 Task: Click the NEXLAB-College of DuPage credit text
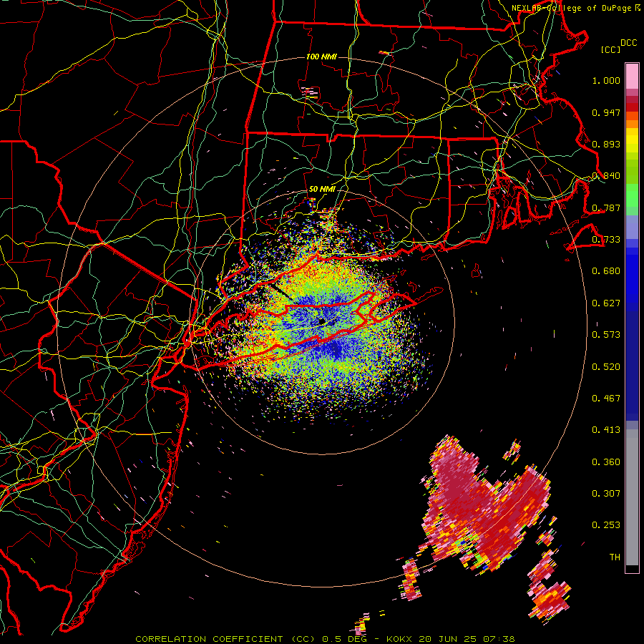click(576, 8)
